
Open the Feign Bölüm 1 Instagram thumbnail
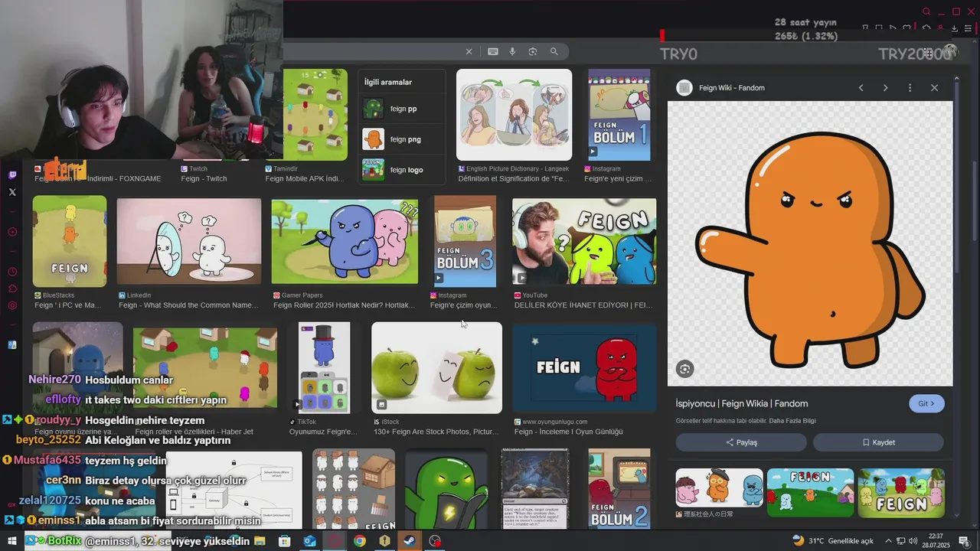click(x=619, y=115)
